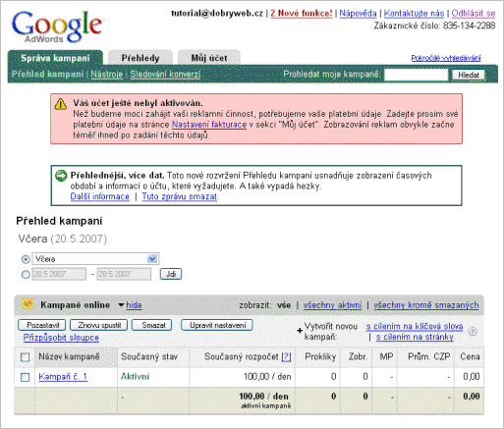Image resolution: width=504 pixels, height=429 pixels.
Task: Create campaign s cílením na stránky
Action: click(415, 337)
